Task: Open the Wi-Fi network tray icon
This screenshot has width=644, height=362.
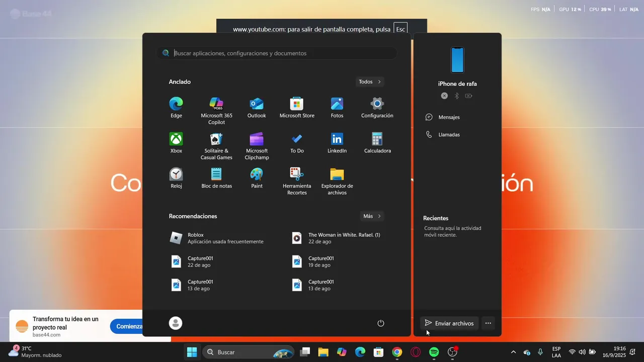Action: coord(572,352)
